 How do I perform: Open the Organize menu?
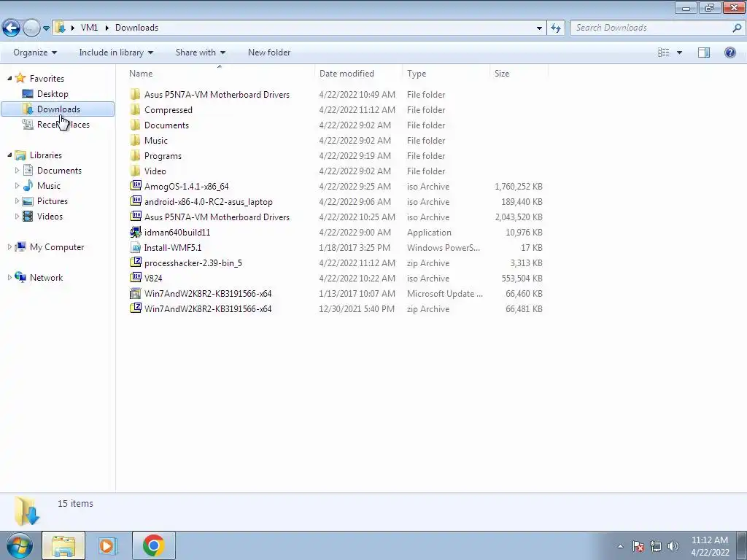(x=35, y=52)
